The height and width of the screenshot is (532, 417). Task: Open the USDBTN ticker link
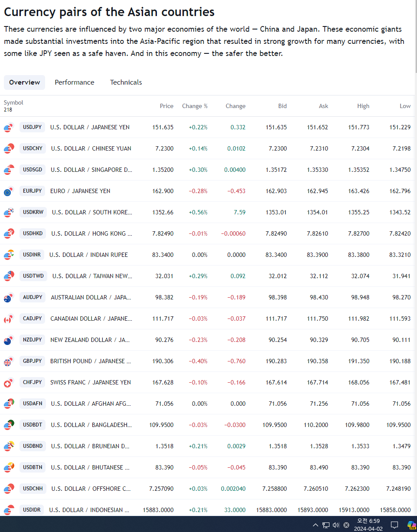coord(33,467)
